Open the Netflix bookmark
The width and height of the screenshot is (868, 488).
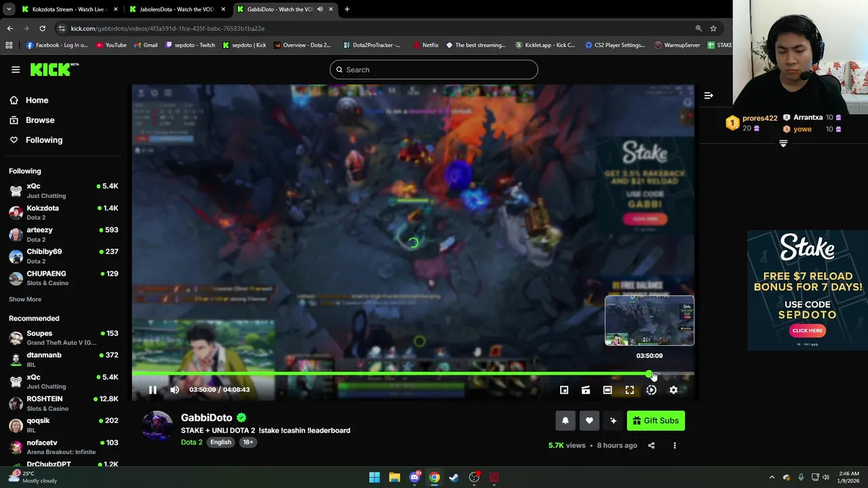click(x=425, y=45)
